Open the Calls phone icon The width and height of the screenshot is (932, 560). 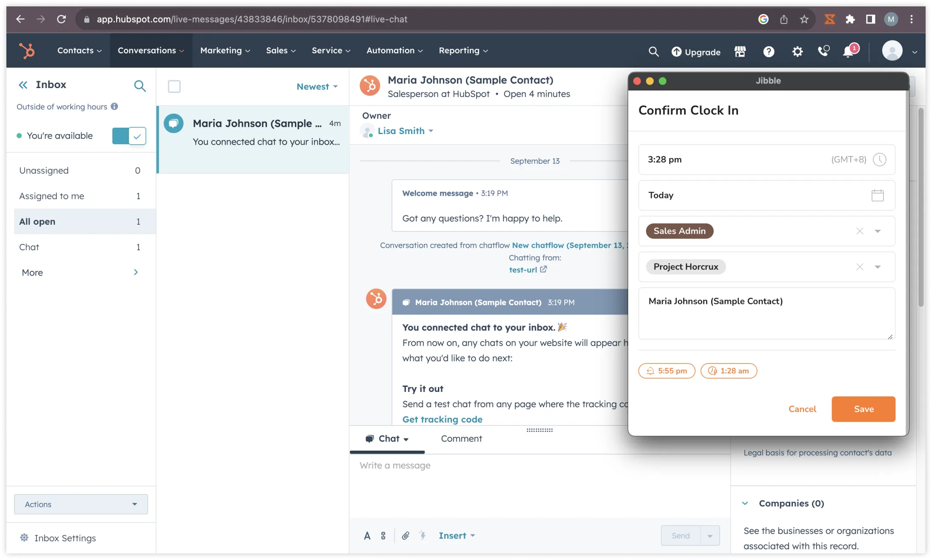pyautogui.click(x=824, y=51)
